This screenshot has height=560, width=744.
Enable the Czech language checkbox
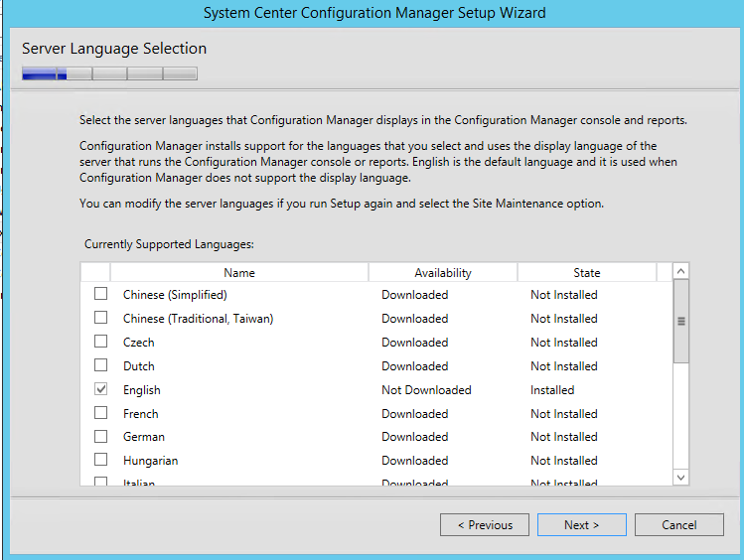point(100,342)
